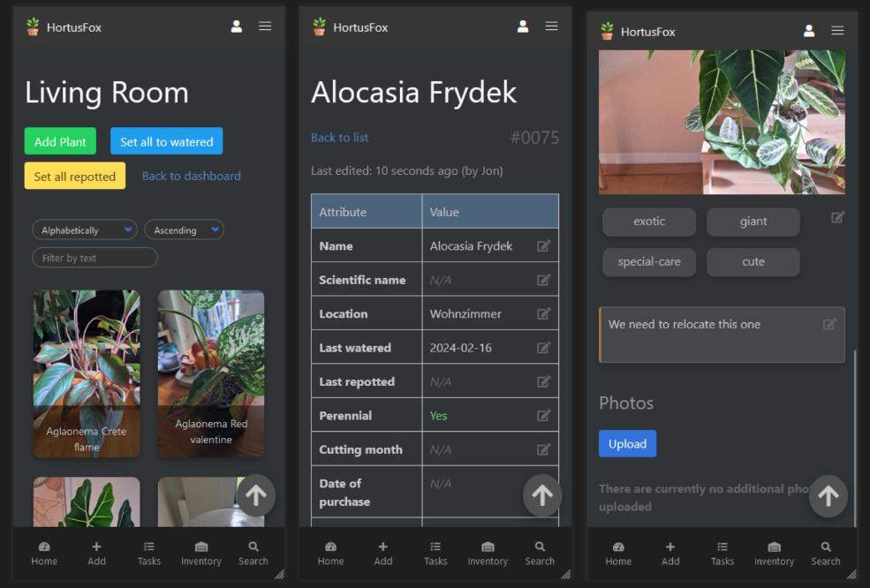Edit the Cutting month attribute
This screenshot has width=870, height=588.
pyautogui.click(x=543, y=449)
